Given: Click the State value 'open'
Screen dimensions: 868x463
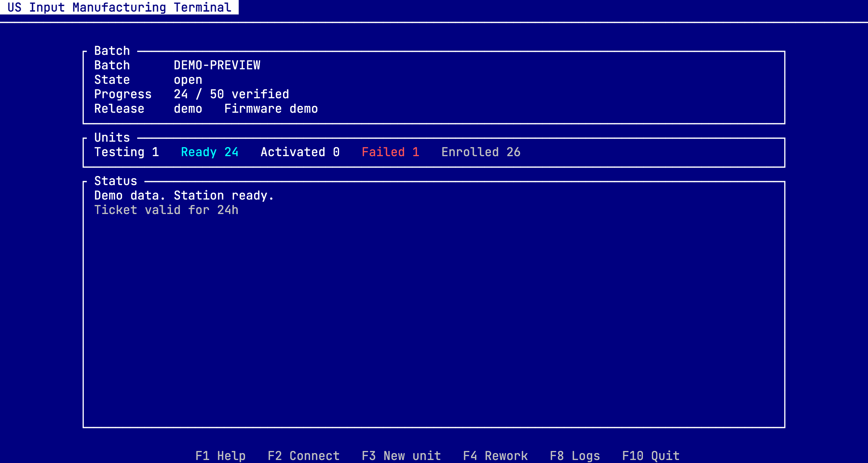Looking at the screenshot, I should (188, 80).
